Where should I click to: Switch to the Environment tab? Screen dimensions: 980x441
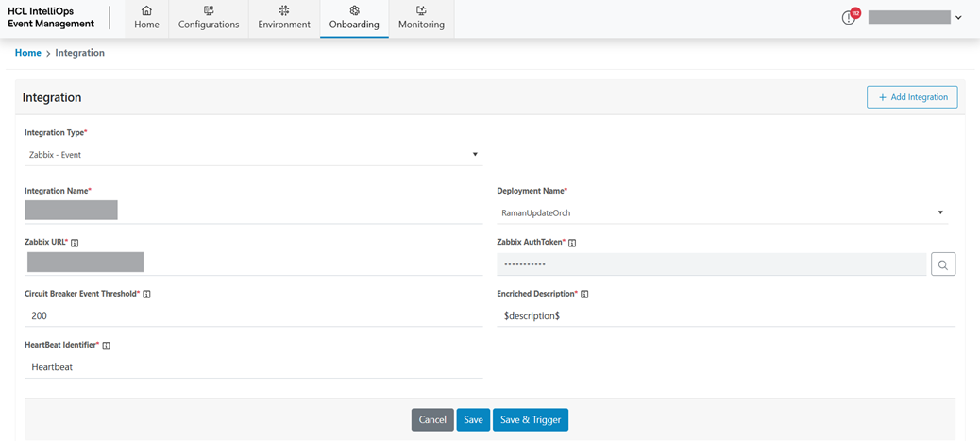click(x=284, y=19)
